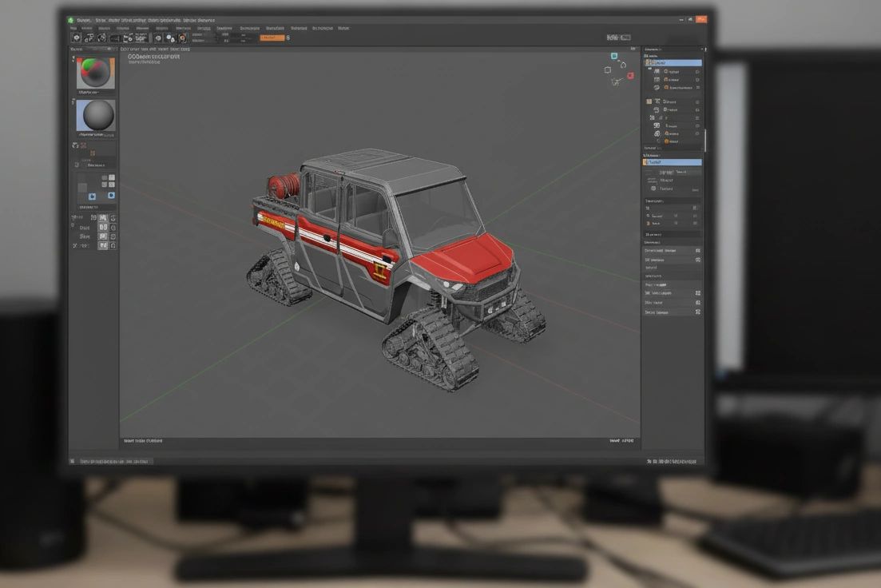Select the red square on the viewport gizmo
This screenshot has width=881, height=588.
click(630, 75)
